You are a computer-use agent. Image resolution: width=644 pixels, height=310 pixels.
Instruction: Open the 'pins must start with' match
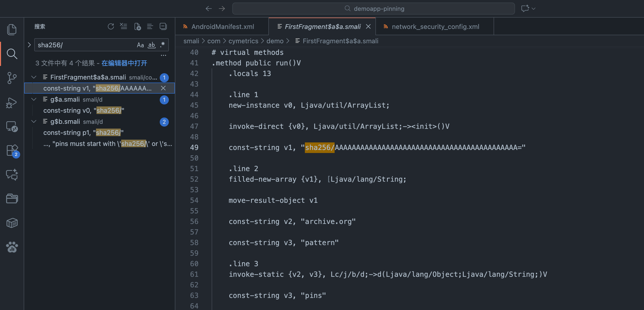[x=100, y=143]
